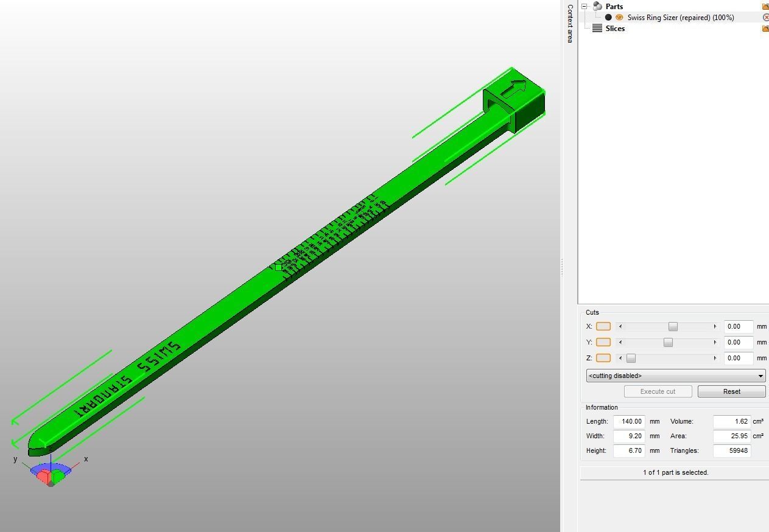The height and width of the screenshot is (532, 769).
Task: Select the Slices tree item
Action: point(615,29)
